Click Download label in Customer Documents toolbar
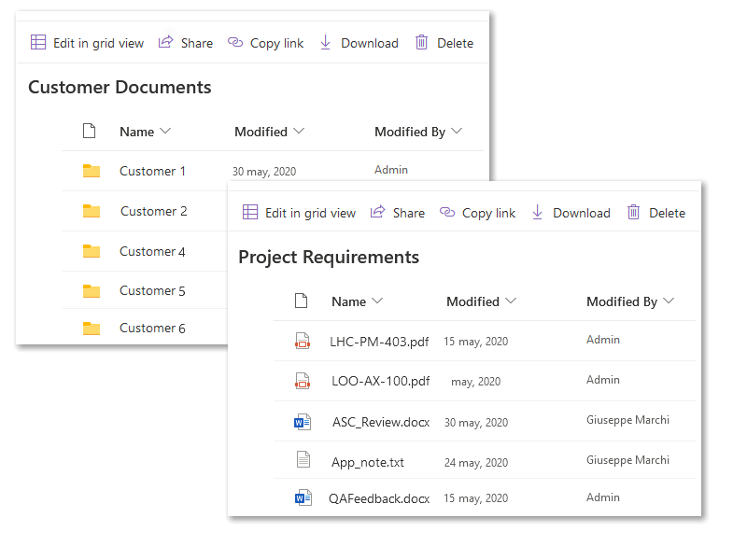The image size is (747, 560). [x=370, y=43]
